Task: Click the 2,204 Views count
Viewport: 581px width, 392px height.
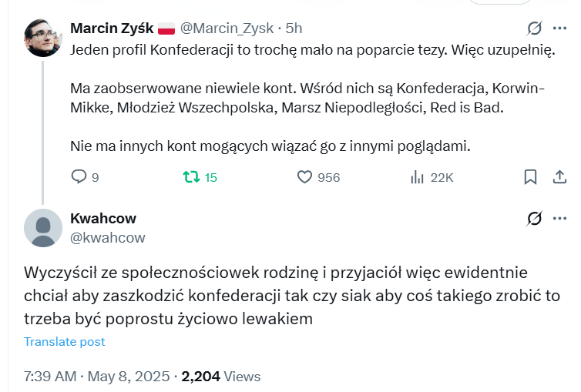Action: pyautogui.click(x=221, y=377)
